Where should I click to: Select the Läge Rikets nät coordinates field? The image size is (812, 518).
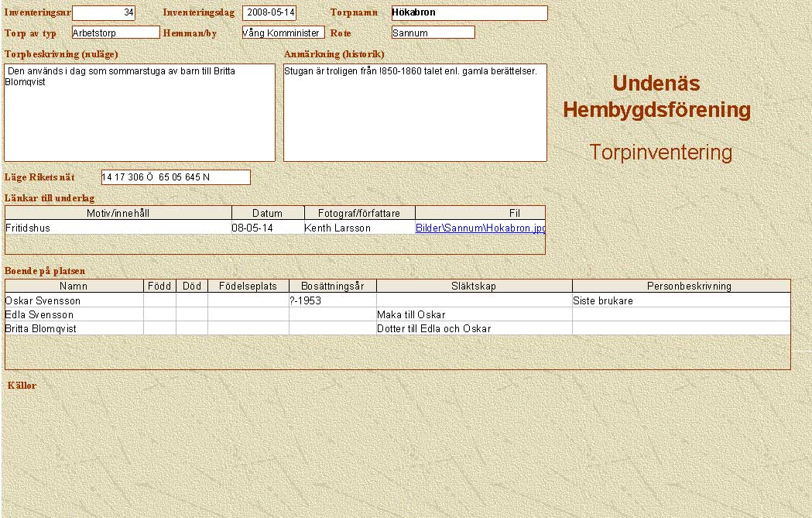pos(176,177)
